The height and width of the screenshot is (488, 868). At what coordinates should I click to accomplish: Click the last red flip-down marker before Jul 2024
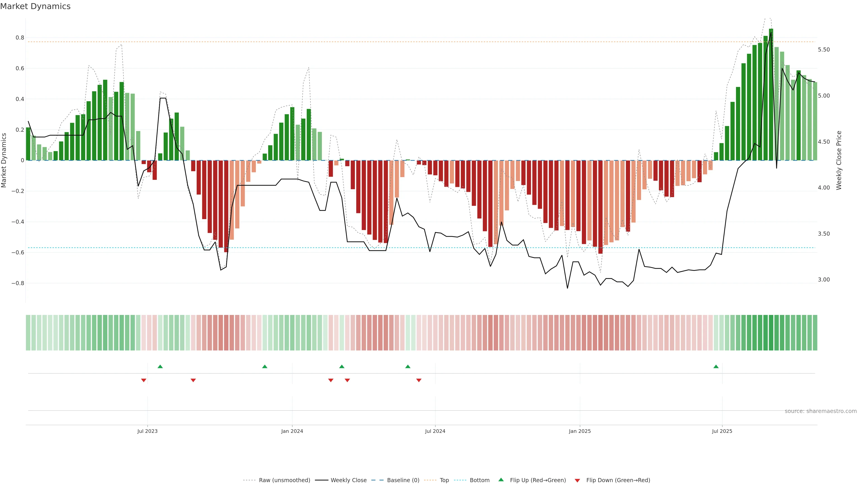[x=419, y=380]
